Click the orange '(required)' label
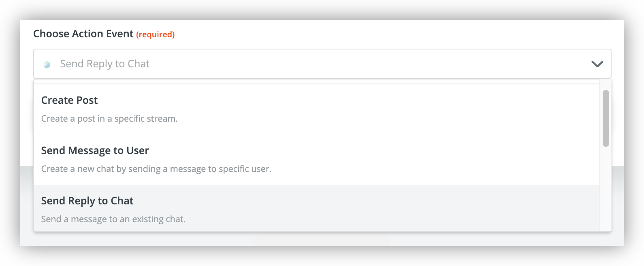Viewport: 644px width, 266px height. 156,34
